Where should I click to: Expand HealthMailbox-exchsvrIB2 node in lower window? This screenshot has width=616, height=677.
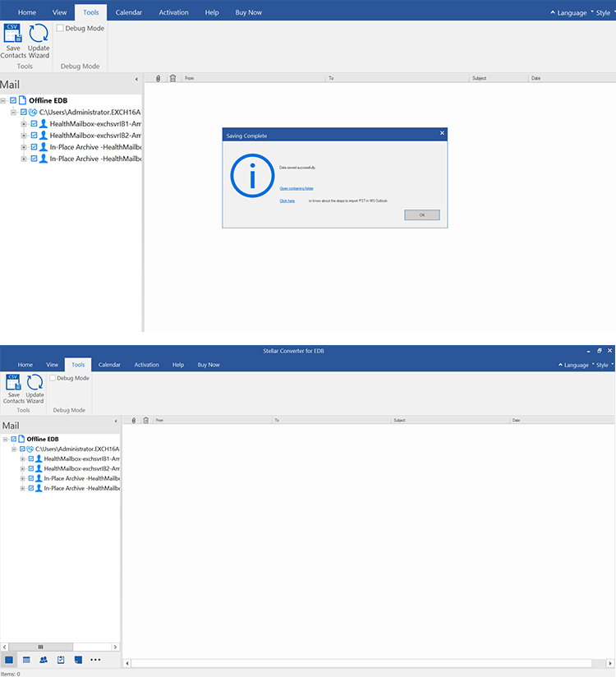tap(22, 468)
